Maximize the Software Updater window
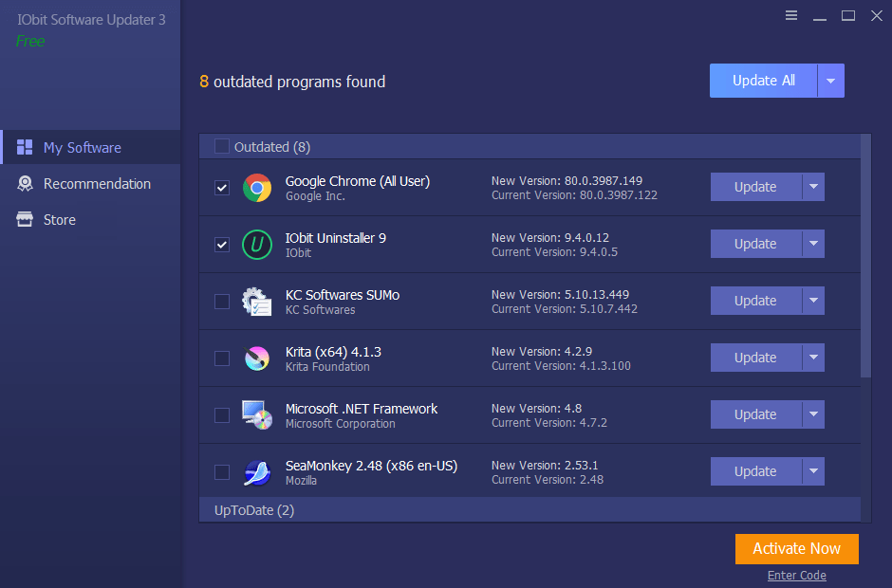This screenshot has height=588, width=892. (848, 15)
